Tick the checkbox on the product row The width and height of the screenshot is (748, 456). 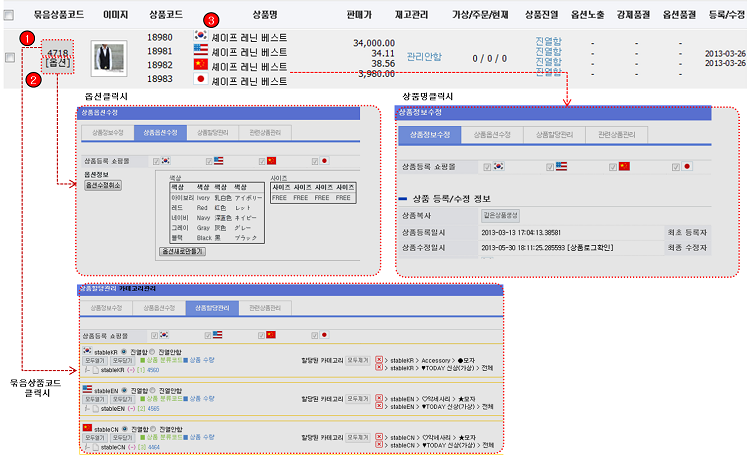click(10, 58)
